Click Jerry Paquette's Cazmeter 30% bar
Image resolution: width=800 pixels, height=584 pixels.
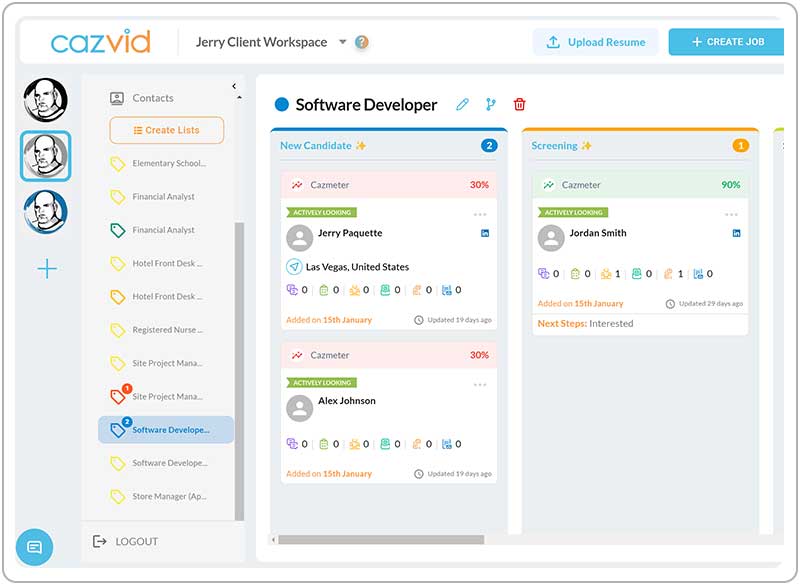click(x=389, y=185)
